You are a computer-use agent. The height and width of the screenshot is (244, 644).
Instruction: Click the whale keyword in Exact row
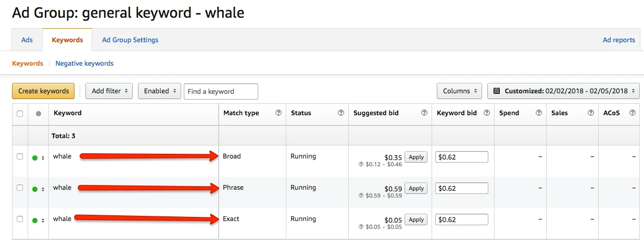[62, 218]
